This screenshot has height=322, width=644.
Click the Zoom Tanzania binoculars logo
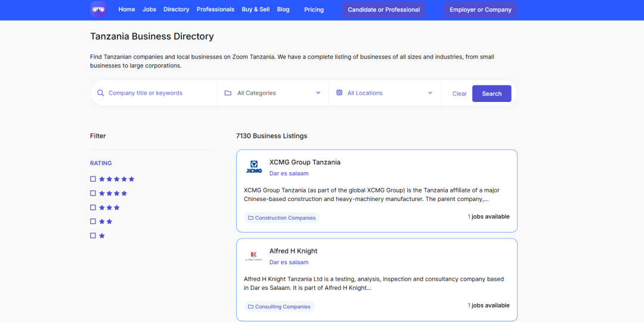(98, 9)
